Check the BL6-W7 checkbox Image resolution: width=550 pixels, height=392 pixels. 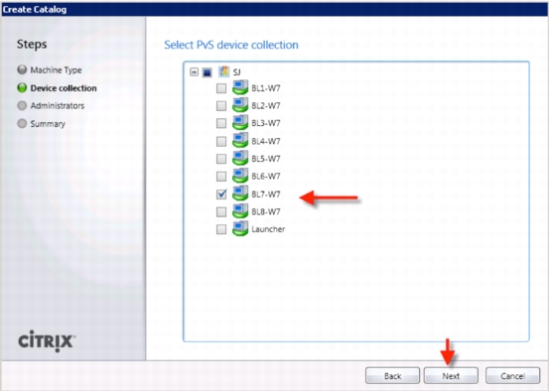click(x=221, y=176)
